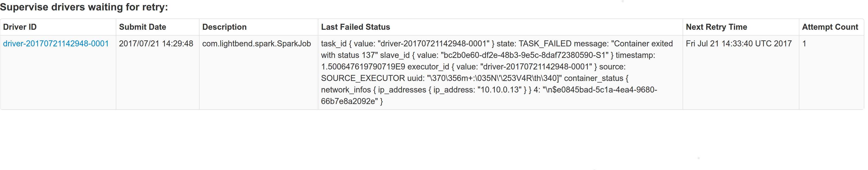Click the Last Failed Status column header

pos(356,27)
